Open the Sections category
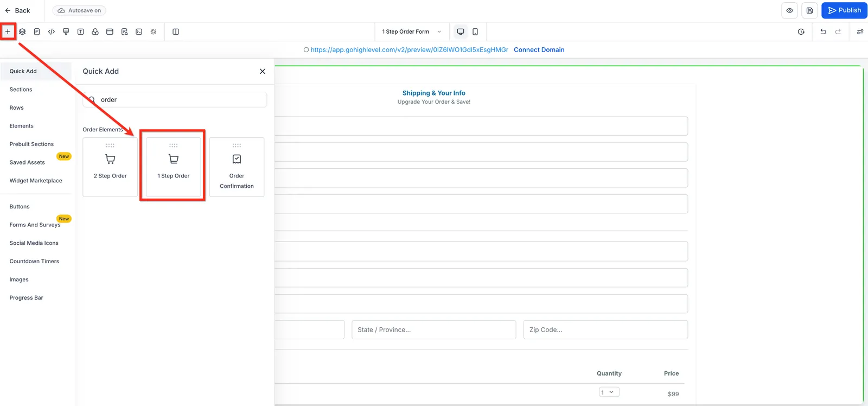The width and height of the screenshot is (868, 406). tap(21, 90)
